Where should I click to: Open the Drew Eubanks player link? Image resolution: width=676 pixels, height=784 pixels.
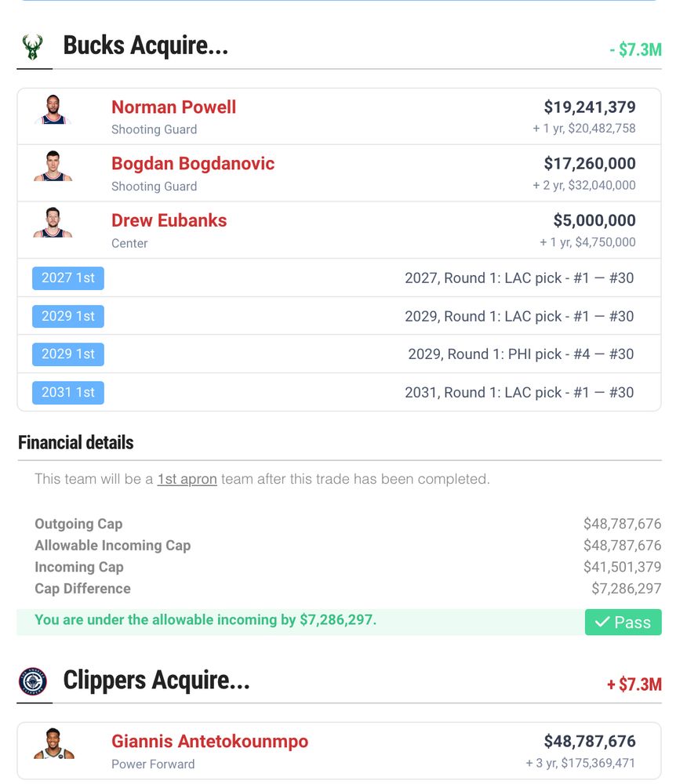pos(169,220)
